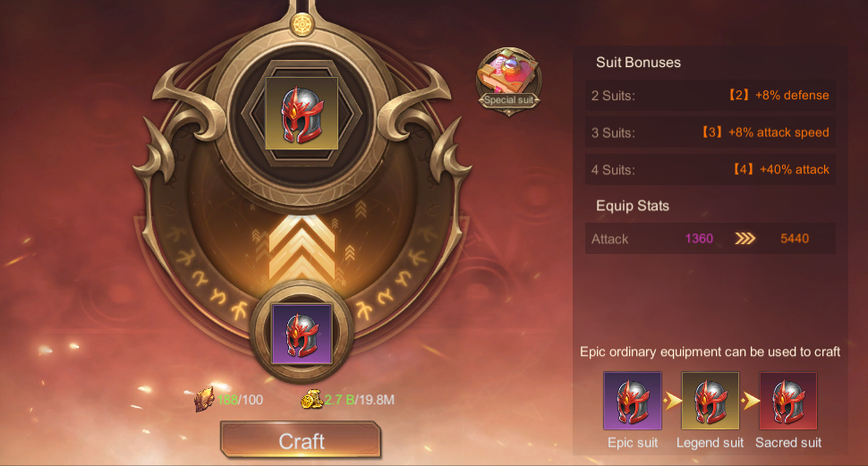Open the Special suit icon
Screen dimensions: 868x466
tap(509, 81)
